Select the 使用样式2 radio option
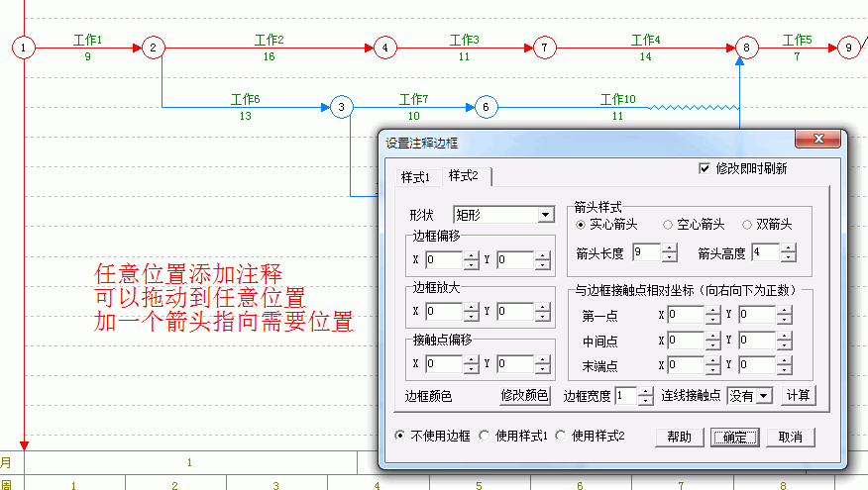Image resolution: width=868 pixels, height=490 pixels. tap(560, 436)
